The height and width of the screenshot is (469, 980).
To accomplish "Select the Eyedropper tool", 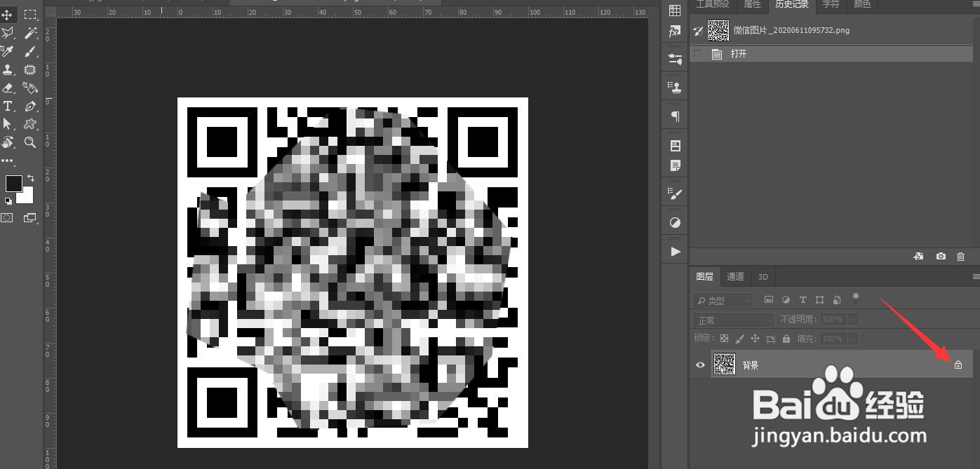I will tap(8, 51).
